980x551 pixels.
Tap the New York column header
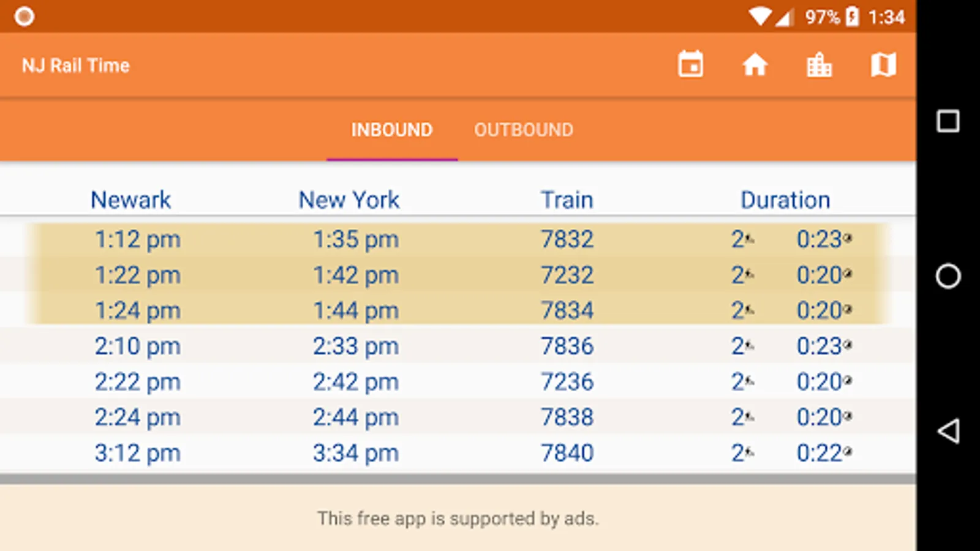(349, 200)
